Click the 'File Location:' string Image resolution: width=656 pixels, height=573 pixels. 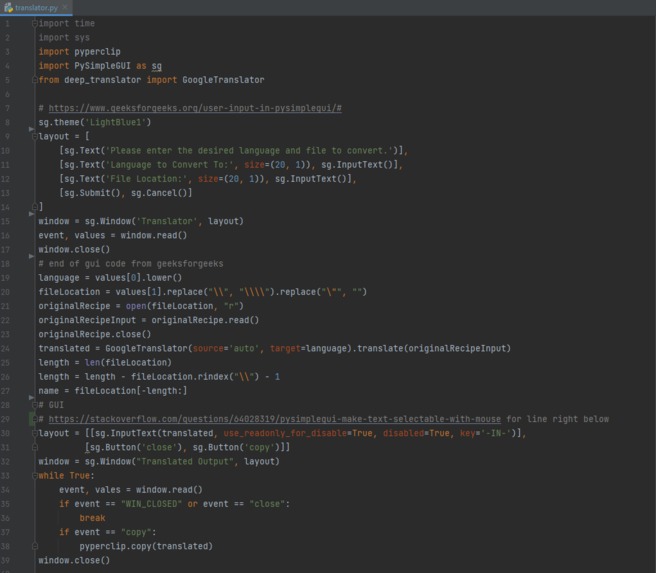(x=144, y=179)
